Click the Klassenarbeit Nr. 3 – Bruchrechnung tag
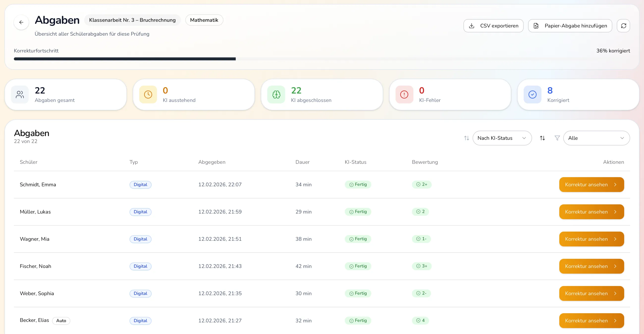Image resolution: width=644 pixels, height=334 pixels. [x=132, y=20]
